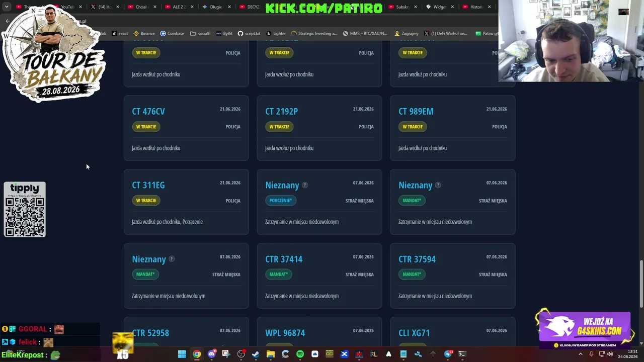Close the Widget browser tab
This screenshot has height=362, width=644.
pos(452,7)
